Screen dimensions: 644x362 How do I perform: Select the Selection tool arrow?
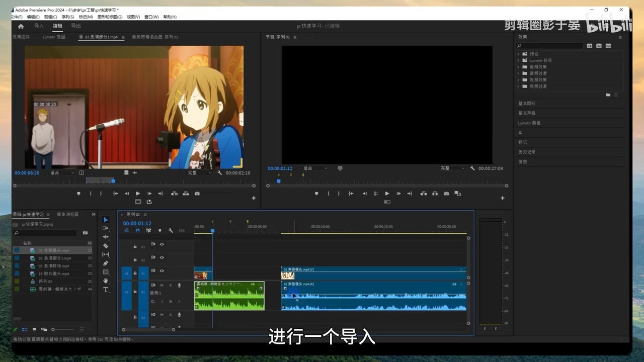click(x=106, y=220)
